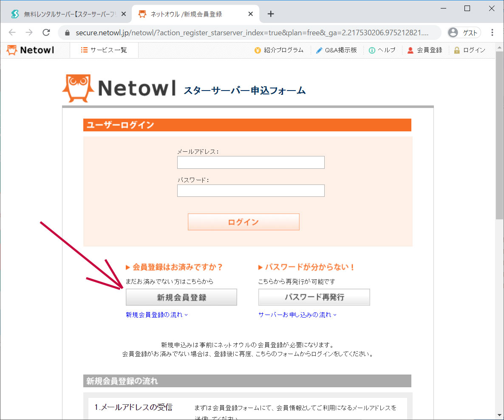Image resolution: width=504 pixels, height=420 pixels.
Task: Focus the メールアドレス input field
Action: [251, 162]
